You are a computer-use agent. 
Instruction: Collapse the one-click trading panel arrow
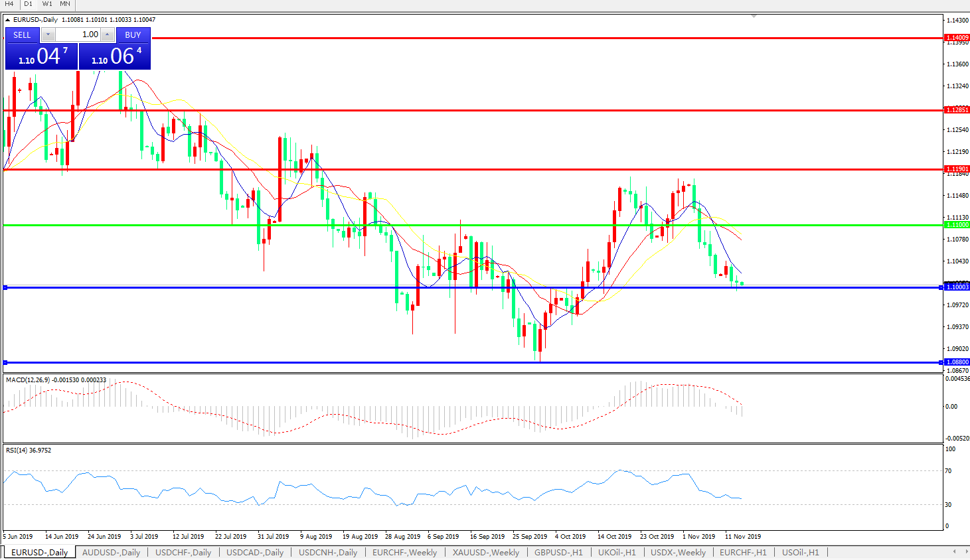[x=8, y=20]
